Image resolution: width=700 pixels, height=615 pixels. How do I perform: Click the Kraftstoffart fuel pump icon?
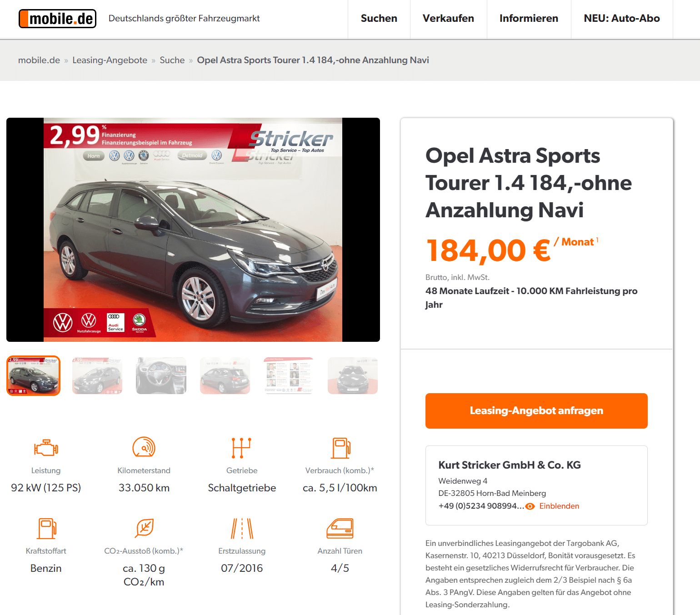[x=47, y=529]
